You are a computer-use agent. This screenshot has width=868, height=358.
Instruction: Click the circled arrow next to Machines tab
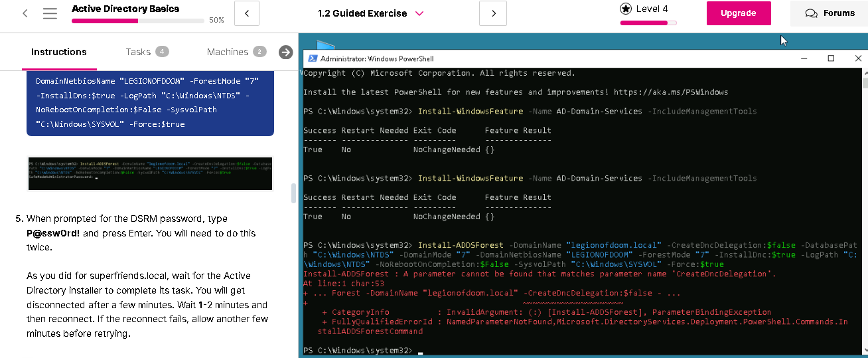click(x=286, y=52)
